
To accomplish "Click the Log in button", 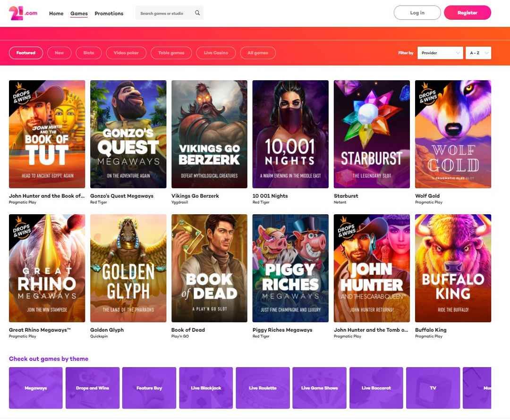I will [417, 13].
